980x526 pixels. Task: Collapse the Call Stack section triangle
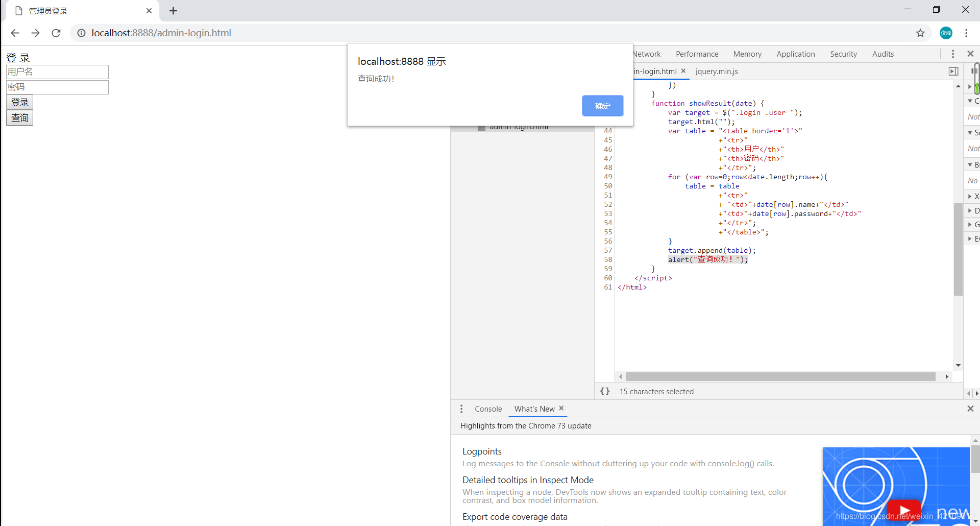coord(970,101)
